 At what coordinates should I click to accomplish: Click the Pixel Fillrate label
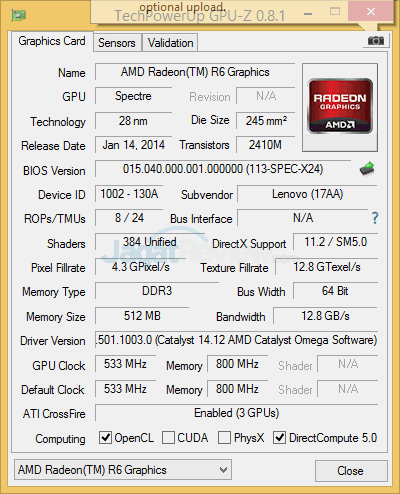58,268
